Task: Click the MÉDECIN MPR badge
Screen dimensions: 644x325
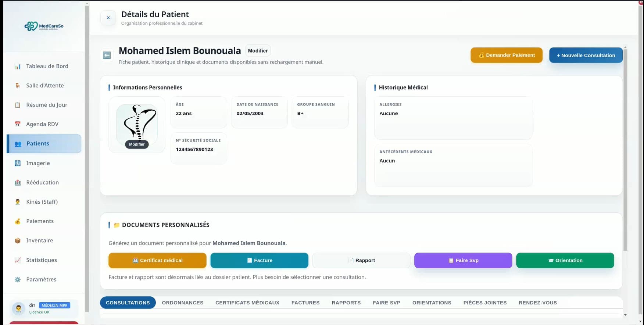Action: click(54, 306)
